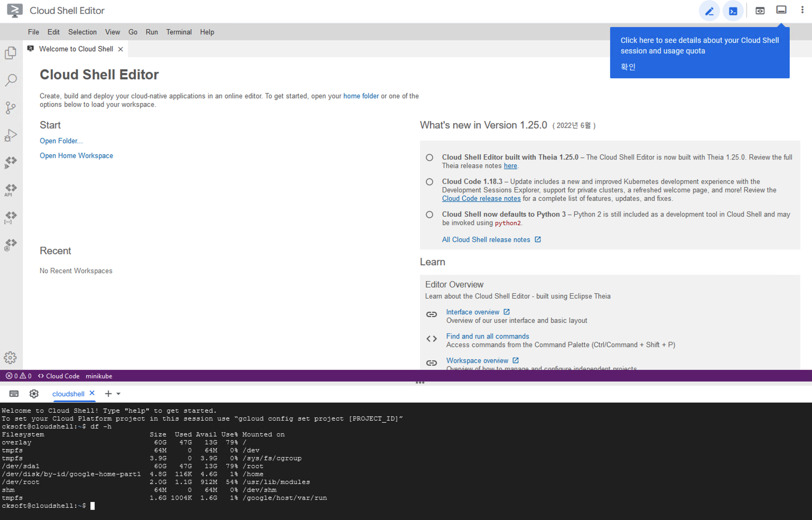Open the Workspace overview link

pos(477,361)
